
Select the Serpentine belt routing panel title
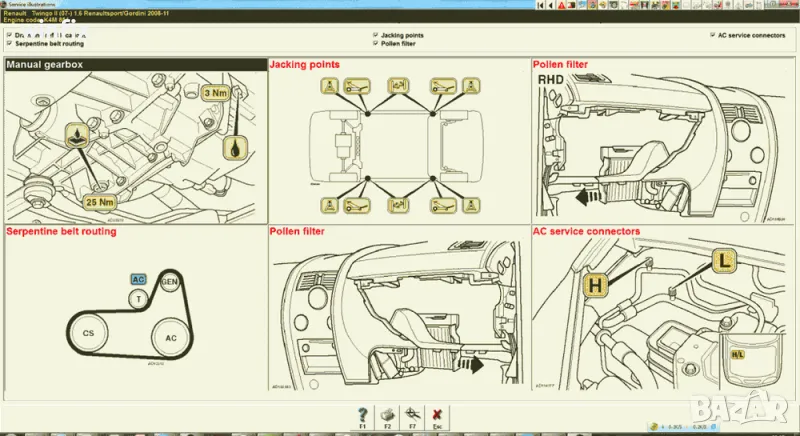(64, 231)
